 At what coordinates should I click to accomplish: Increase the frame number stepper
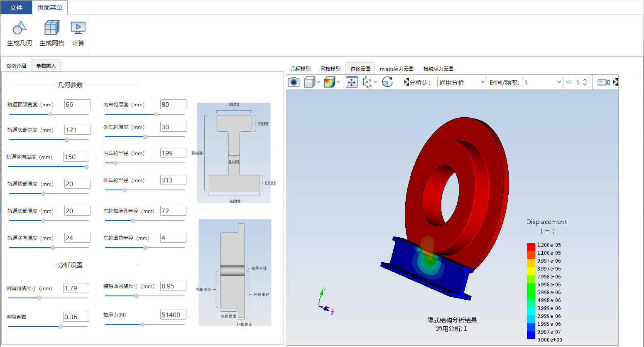(x=585, y=80)
